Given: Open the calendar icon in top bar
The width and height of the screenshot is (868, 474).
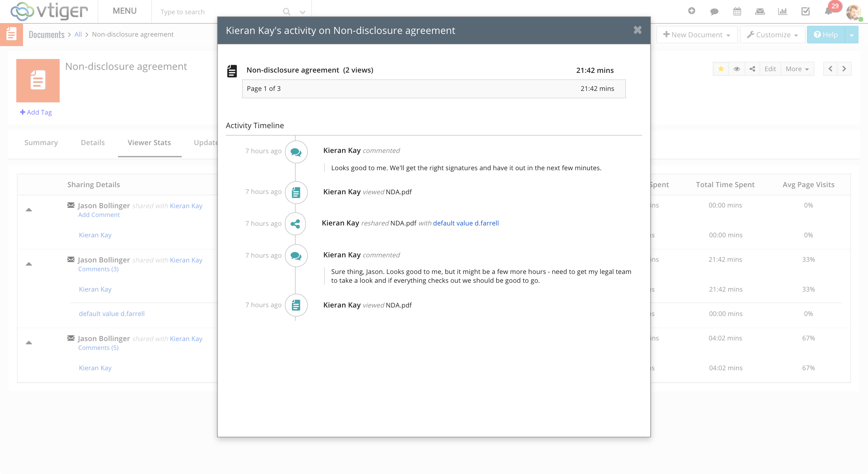Looking at the screenshot, I should [737, 12].
